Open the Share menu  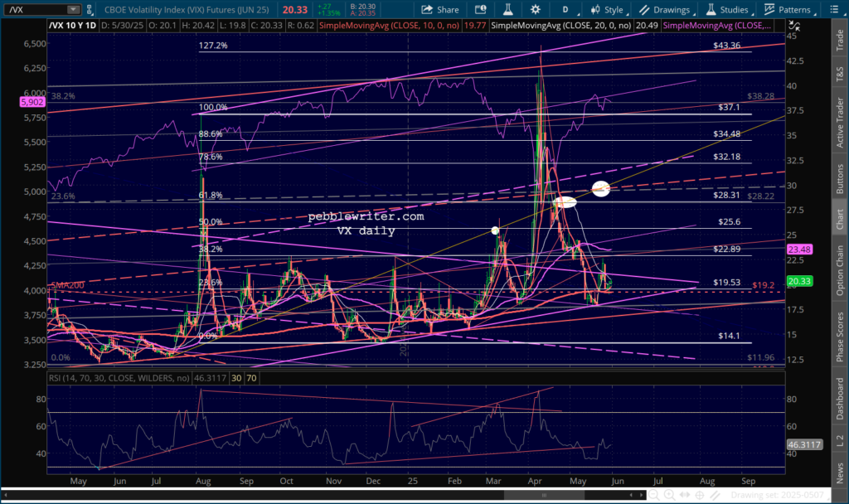(x=439, y=9)
